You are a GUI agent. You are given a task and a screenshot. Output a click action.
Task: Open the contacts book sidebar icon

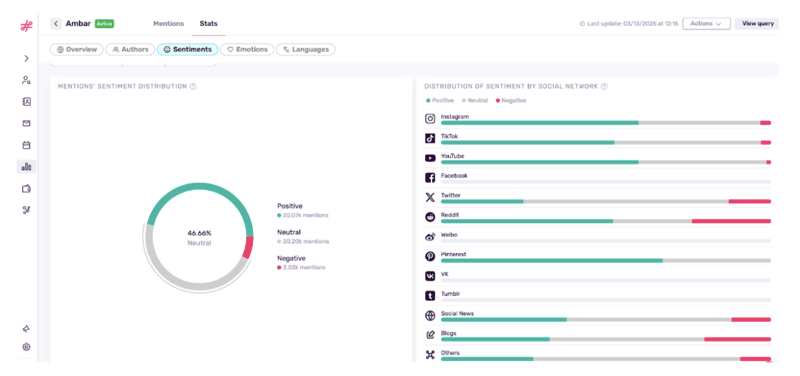pos(27,102)
